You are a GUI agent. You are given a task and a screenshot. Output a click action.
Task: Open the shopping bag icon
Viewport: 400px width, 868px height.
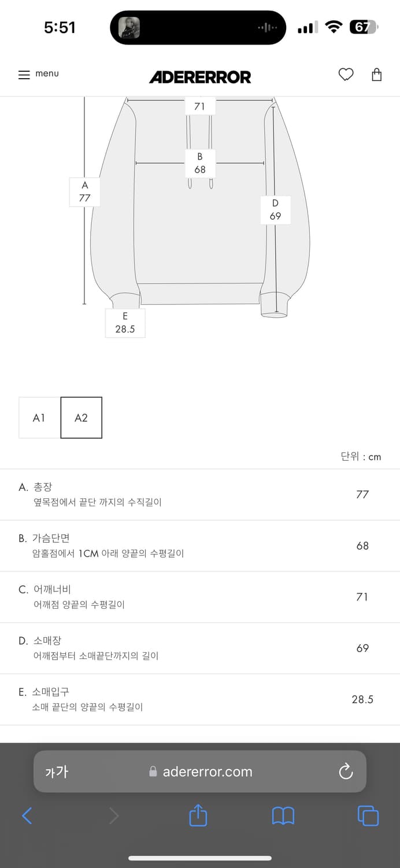click(377, 75)
